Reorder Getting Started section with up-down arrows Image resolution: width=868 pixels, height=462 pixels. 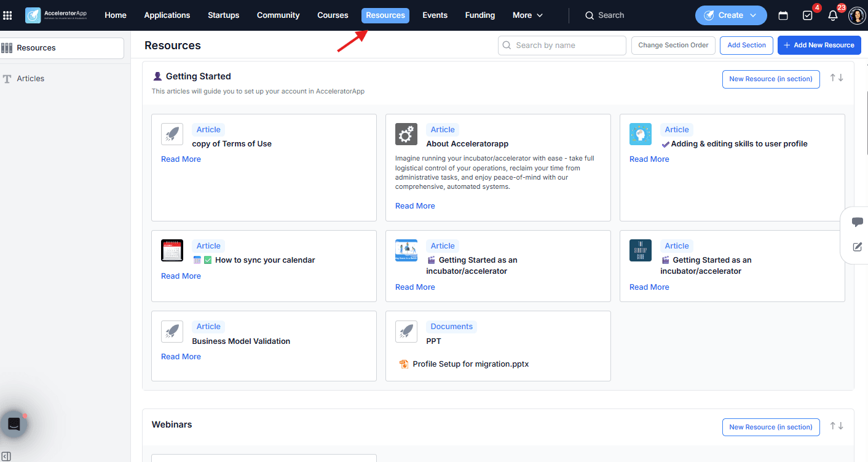tap(837, 78)
